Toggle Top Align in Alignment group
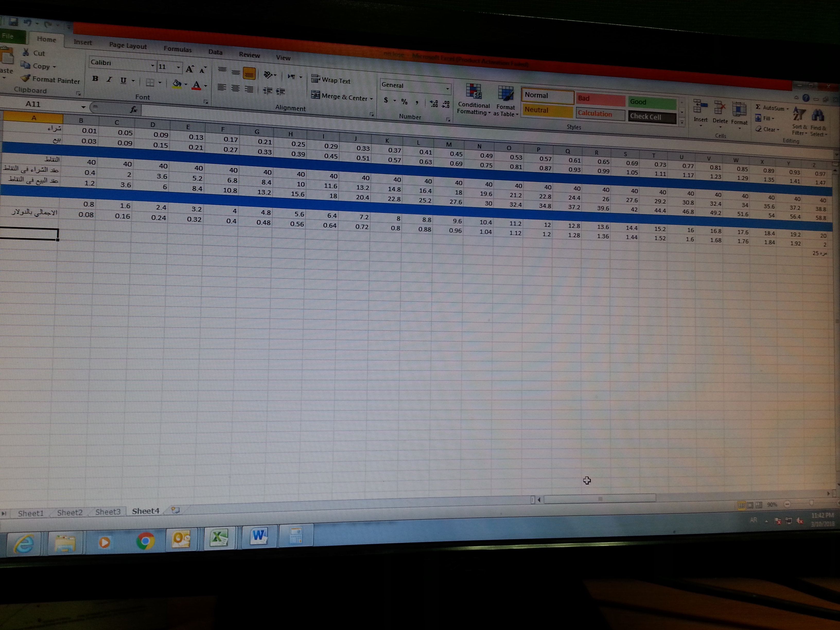 (222, 70)
